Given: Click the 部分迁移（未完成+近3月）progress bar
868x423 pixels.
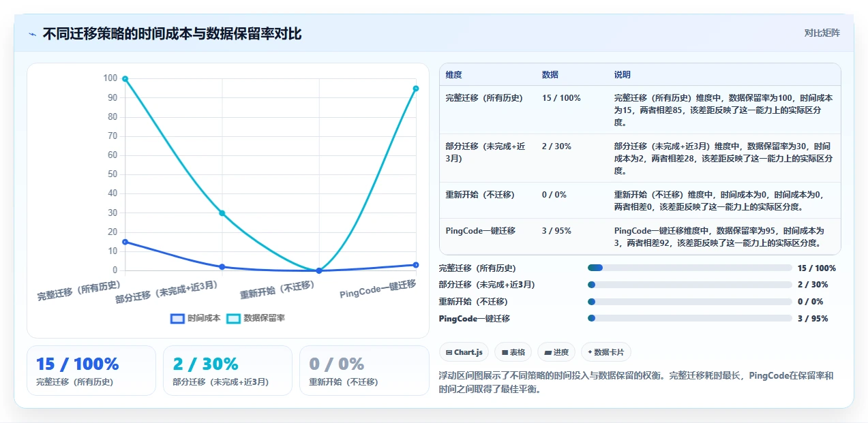Looking at the screenshot, I should 689,285.
